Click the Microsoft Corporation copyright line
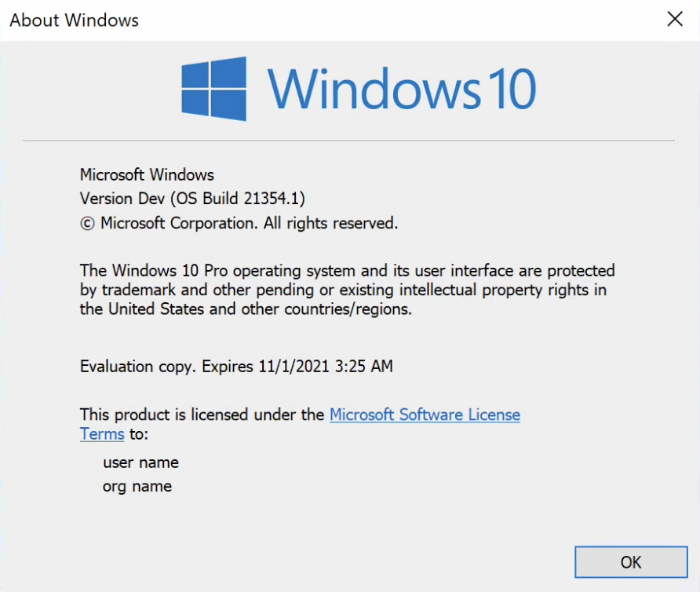This screenshot has height=592, width=700. pyautogui.click(x=239, y=222)
